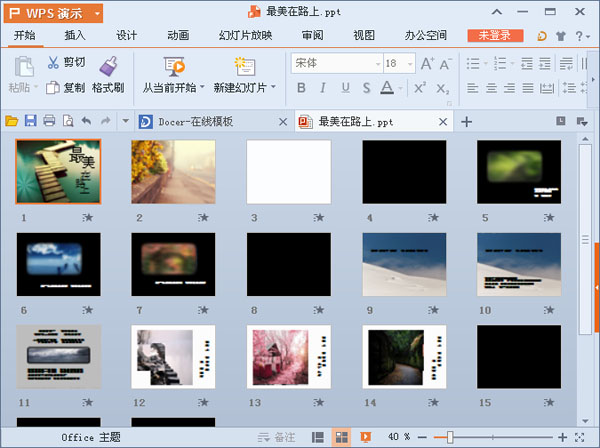Expand the quick access toolbar dropdown arrow
This screenshot has height=448, width=600.
pos(125,121)
